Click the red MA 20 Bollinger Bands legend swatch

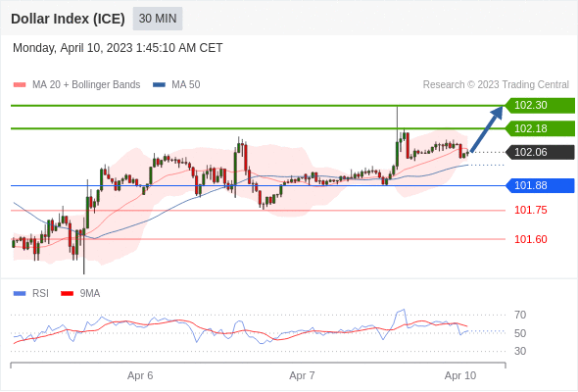click(x=20, y=85)
